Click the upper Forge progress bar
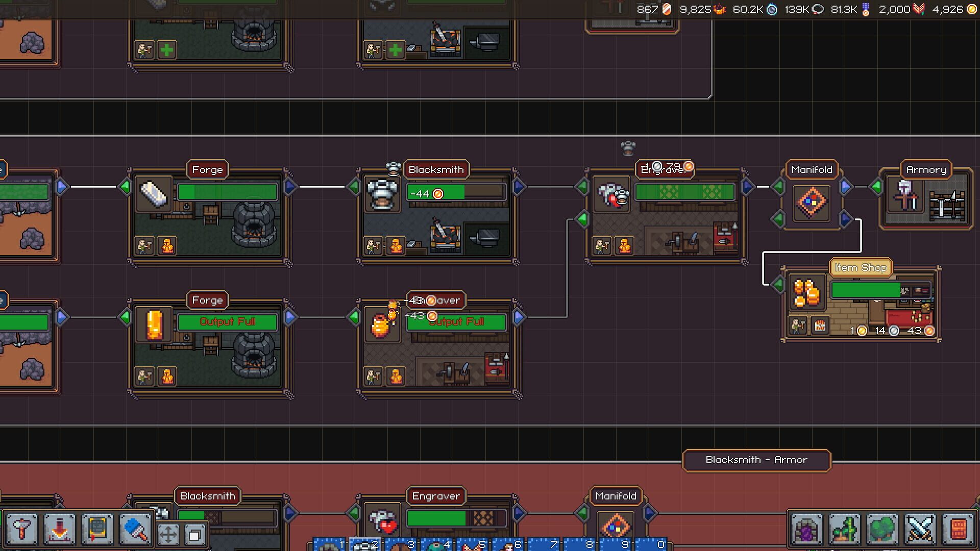The height and width of the screenshot is (551, 980). 228,192
